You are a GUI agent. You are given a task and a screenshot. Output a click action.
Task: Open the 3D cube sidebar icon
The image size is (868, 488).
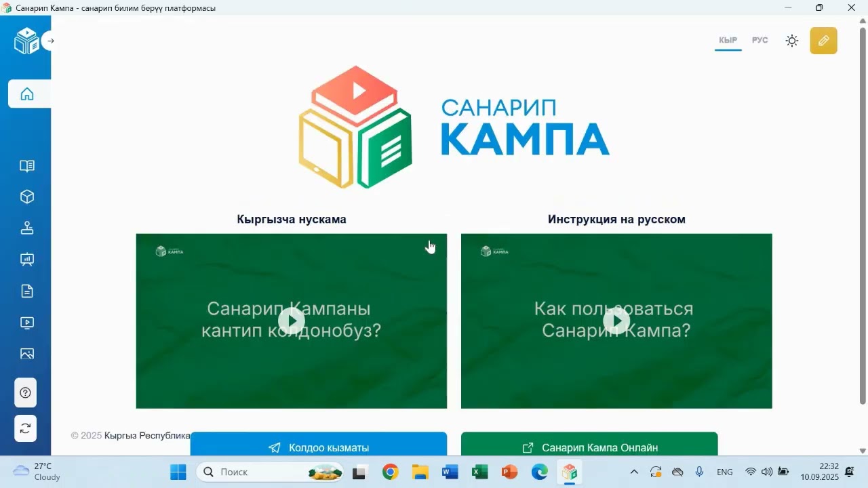27,197
